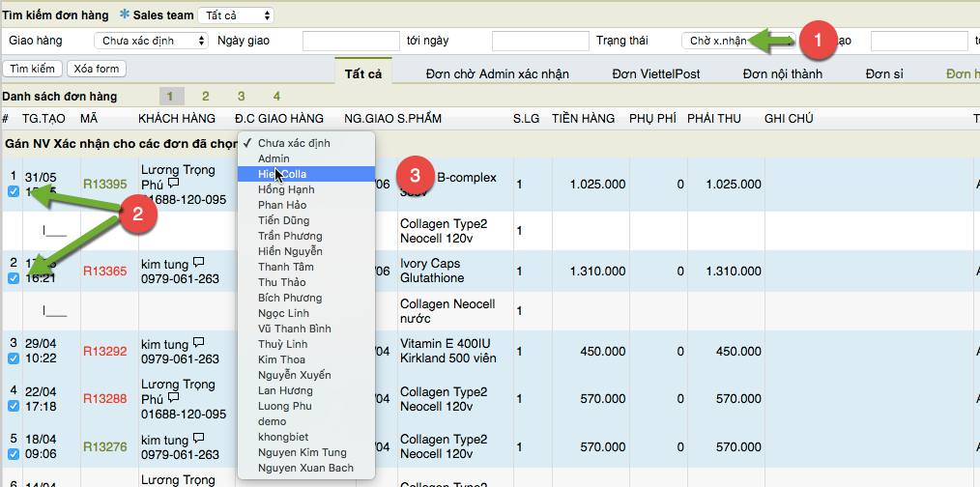Select Nguyen Xuan Bach in dropdown list
This screenshot has width=980, height=487.
pyautogui.click(x=305, y=468)
